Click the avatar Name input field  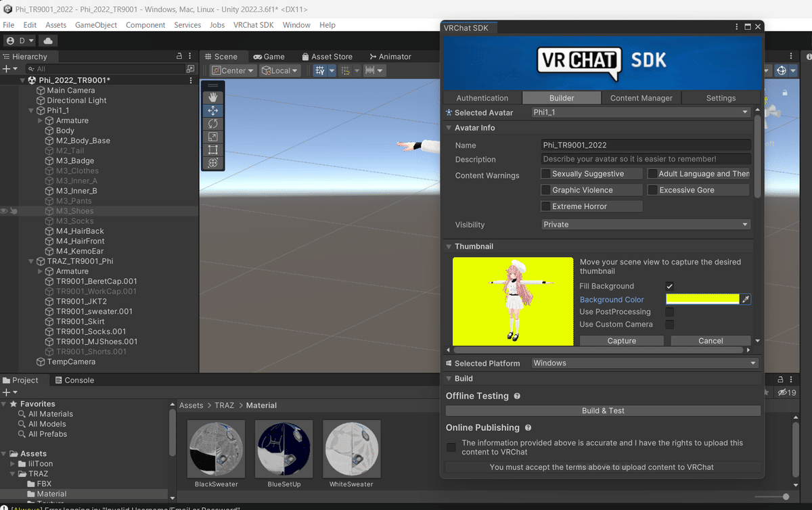click(646, 145)
